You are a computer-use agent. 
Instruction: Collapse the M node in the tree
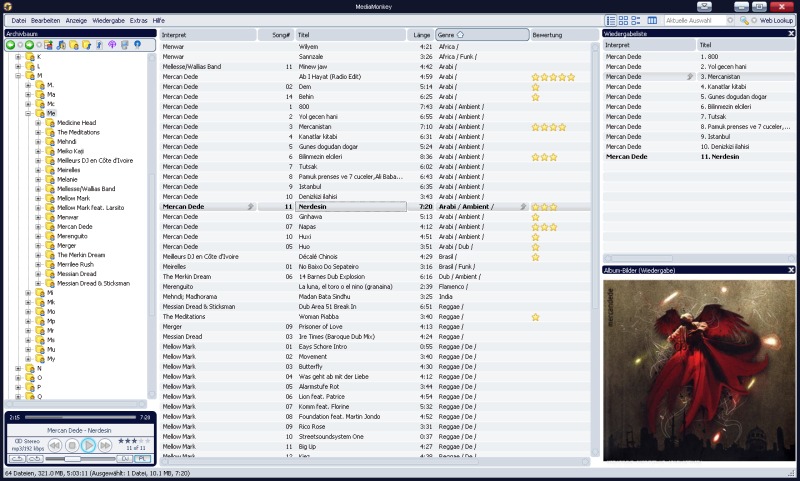click(18, 75)
